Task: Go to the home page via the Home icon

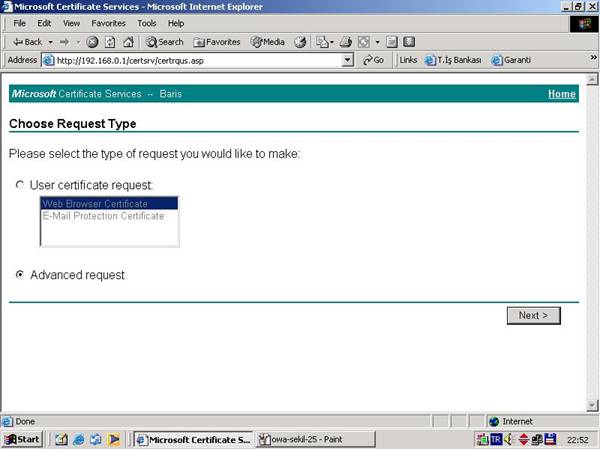Action: (x=129, y=42)
